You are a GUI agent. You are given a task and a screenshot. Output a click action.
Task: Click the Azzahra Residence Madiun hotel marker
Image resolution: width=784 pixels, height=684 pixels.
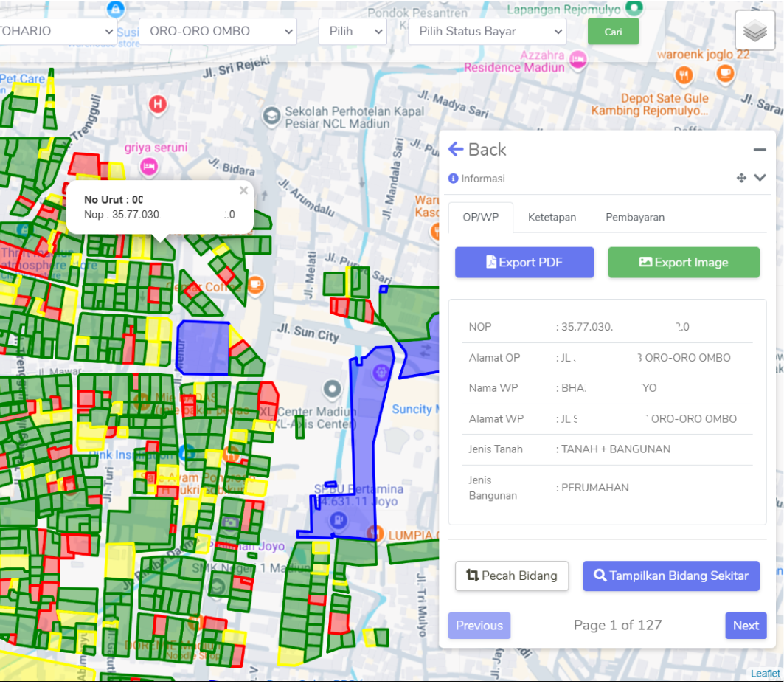coord(578,60)
